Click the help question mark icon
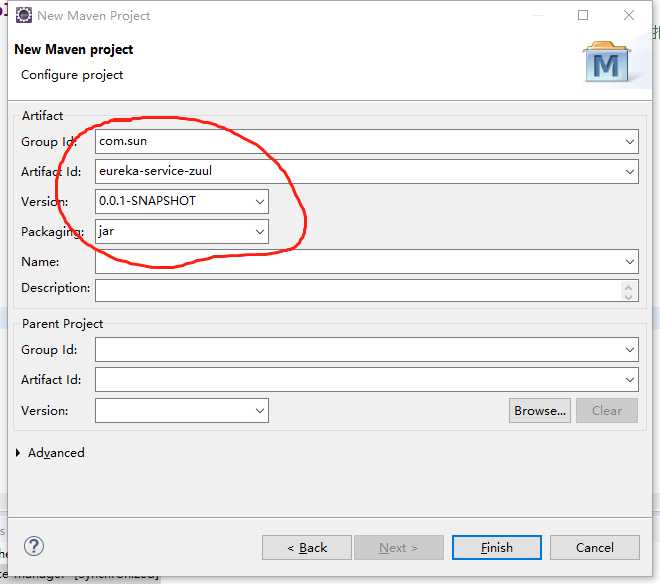 point(34,547)
